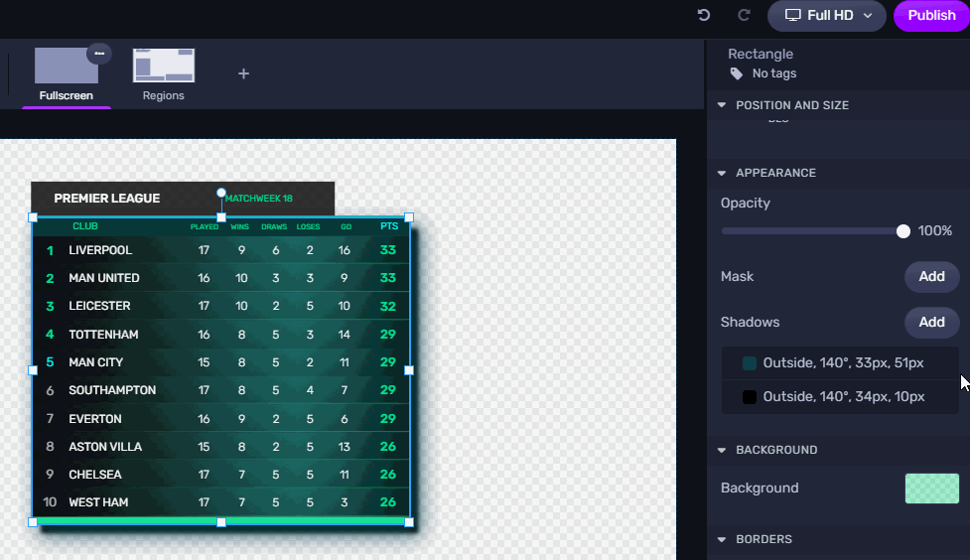Click Add button next to Shadows
Image resolution: width=970 pixels, height=560 pixels.
tap(931, 323)
